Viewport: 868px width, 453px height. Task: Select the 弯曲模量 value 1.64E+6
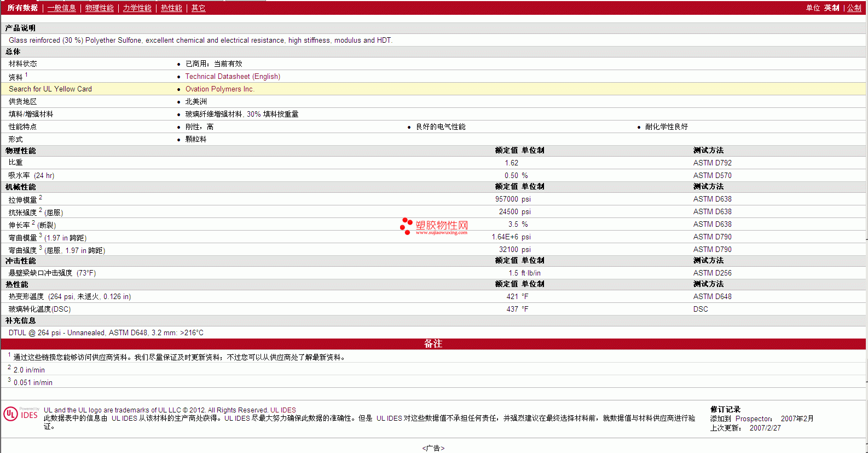click(505, 237)
